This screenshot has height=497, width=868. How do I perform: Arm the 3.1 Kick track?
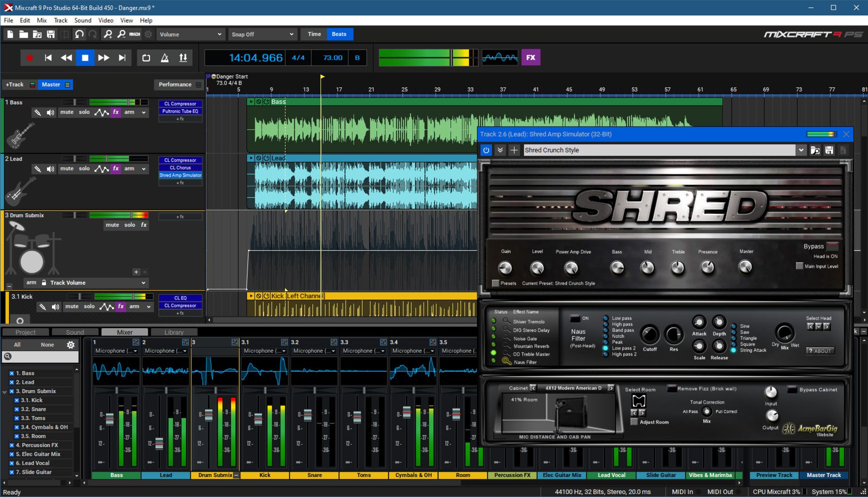[134, 306]
